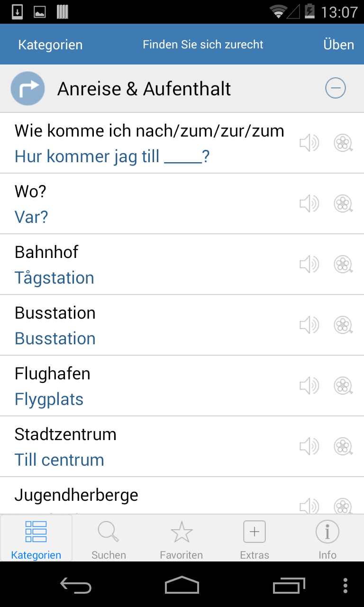Collapse the Anreise & Aufenthalt section
This screenshot has height=607, width=364.
click(336, 88)
